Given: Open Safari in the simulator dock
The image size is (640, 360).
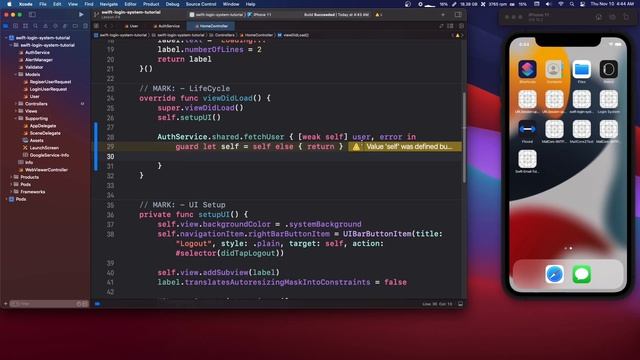Looking at the screenshot, I should [554, 274].
